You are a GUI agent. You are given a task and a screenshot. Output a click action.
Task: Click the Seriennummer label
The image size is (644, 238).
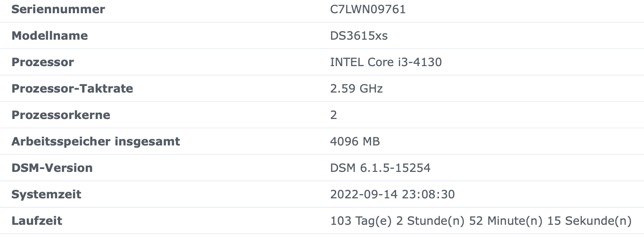click(x=58, y=9)
